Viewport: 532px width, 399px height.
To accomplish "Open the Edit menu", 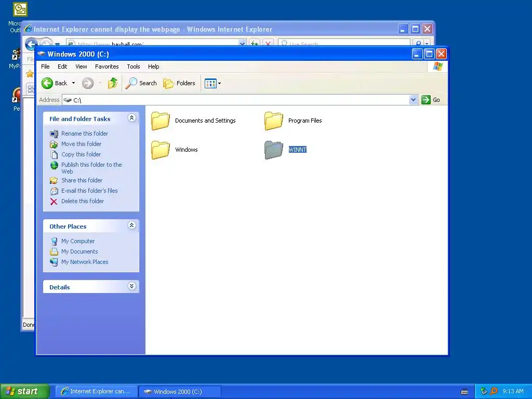I will tap(62, 66).
